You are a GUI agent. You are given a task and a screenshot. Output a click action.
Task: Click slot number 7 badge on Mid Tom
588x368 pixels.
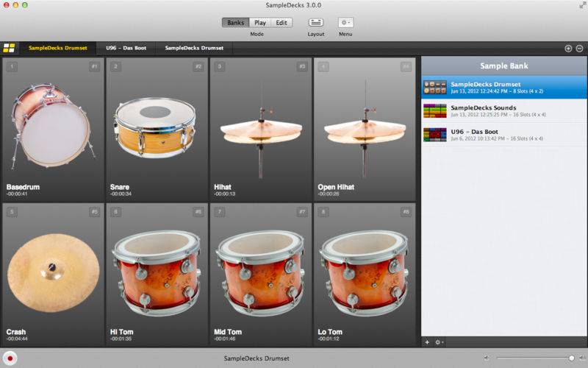219,212
